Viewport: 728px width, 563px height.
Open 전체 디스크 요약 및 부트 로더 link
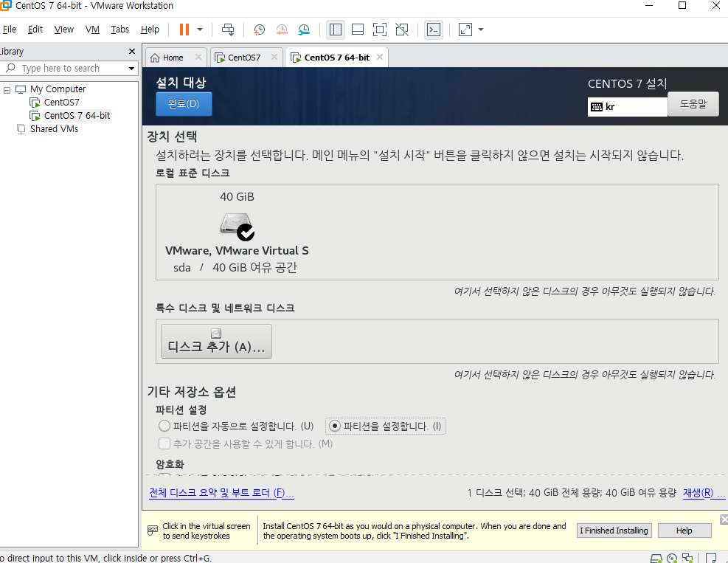(221, 493)
